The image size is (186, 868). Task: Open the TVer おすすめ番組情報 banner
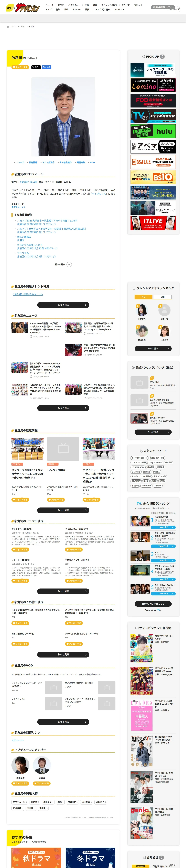tap(153, 116)
